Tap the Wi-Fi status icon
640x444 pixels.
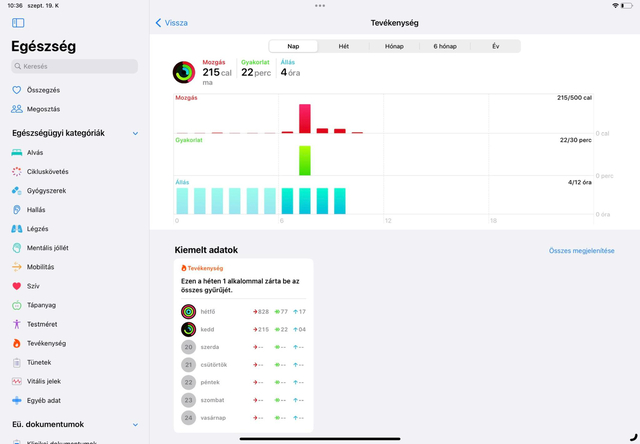pos(615,6)
